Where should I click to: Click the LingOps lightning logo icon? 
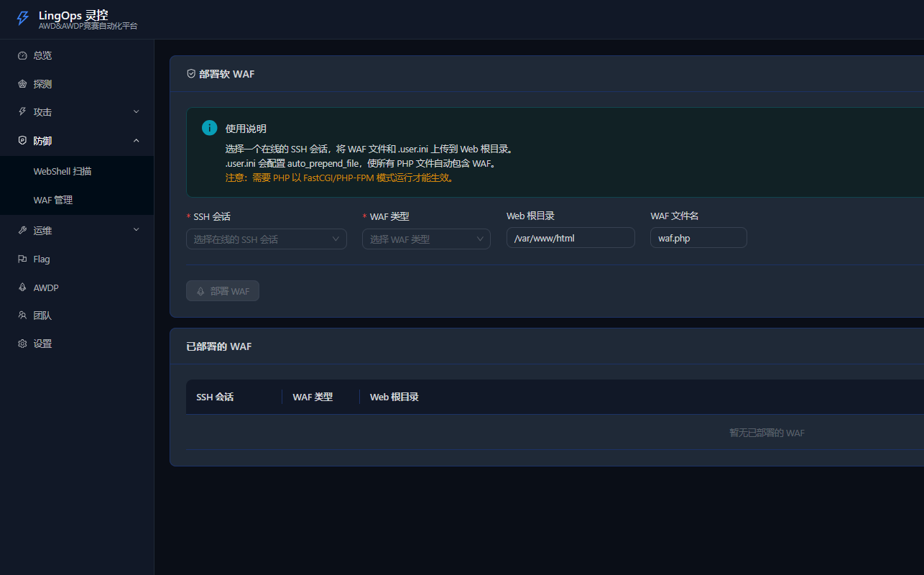point(23,19)
